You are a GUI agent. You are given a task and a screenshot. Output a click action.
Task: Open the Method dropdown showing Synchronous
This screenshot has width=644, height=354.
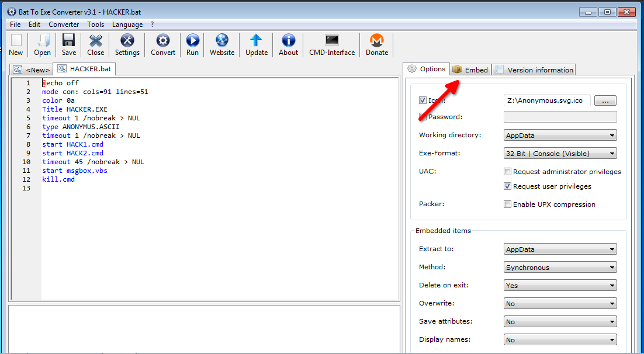pos(560,268)
